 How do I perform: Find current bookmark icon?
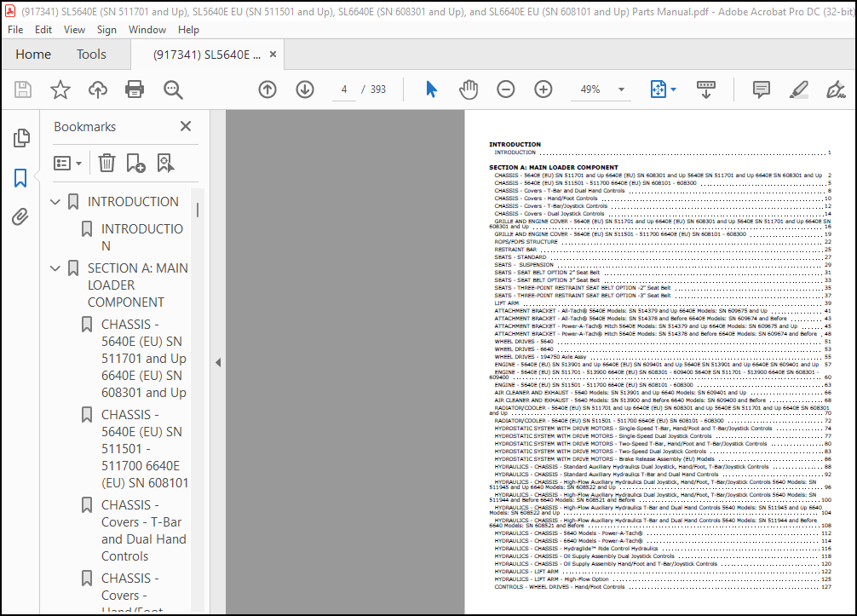(165, 163)
